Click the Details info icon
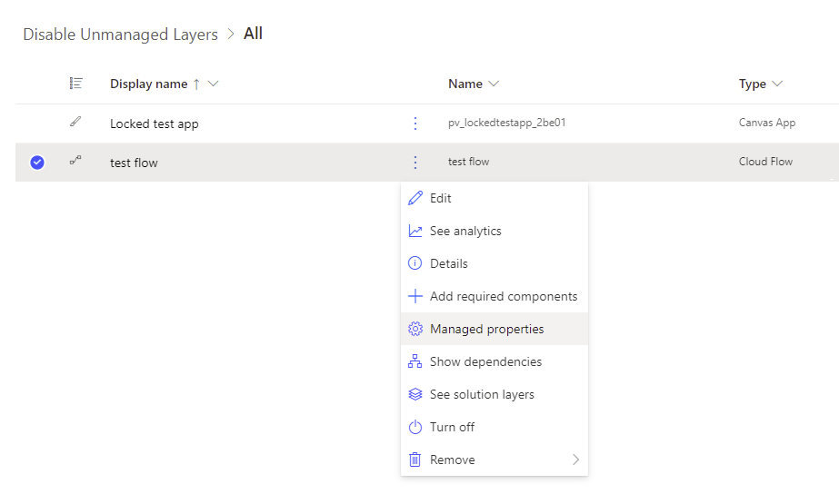 (415, 263)
